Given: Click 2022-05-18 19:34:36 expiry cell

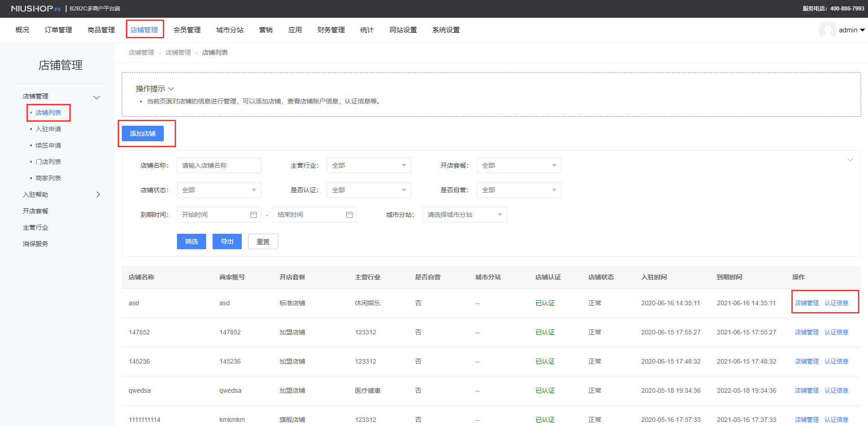Looking at the screenshot, I should (x=747, y=390).
